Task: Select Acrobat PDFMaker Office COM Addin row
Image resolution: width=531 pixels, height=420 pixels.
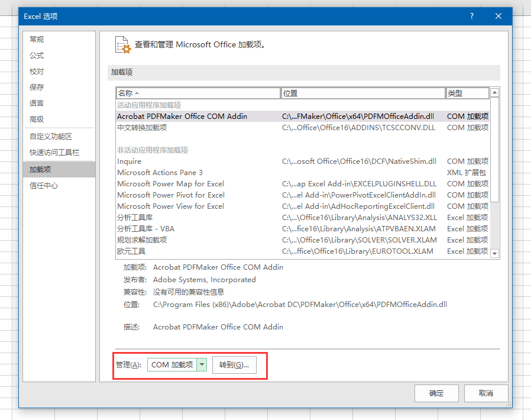Action: pos(302,116)
